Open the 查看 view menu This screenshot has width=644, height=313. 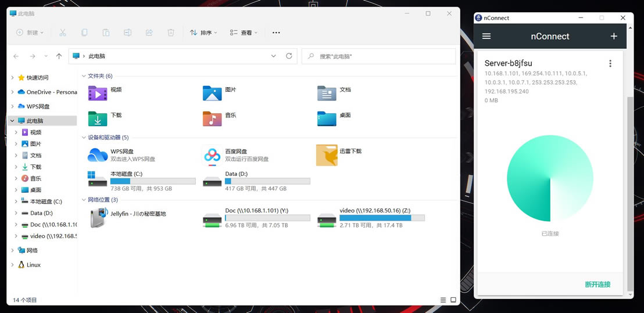244,33
